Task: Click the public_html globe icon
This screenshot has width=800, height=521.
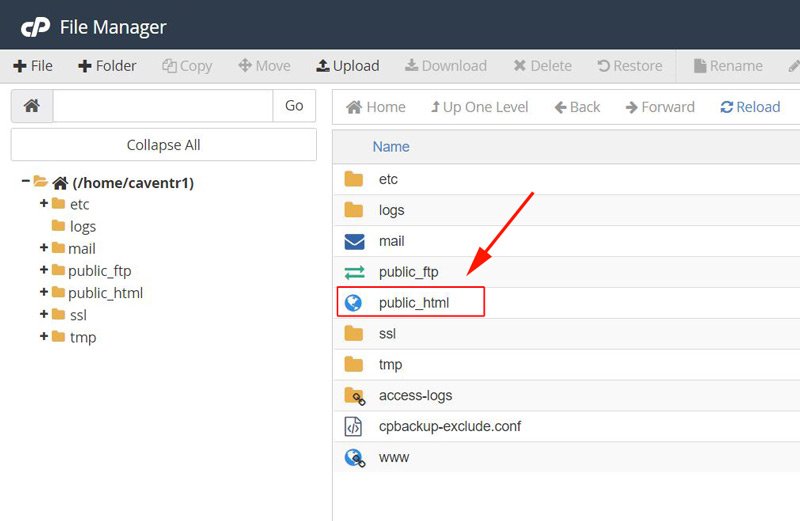Action: (353, 303)
